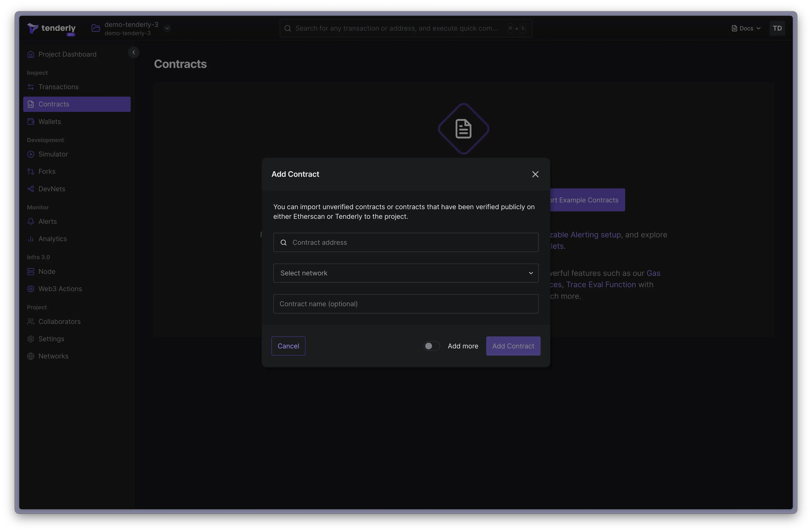Go to Node under Infra 3.0
Screen dimensions: 812x532
tap(77, 271)
